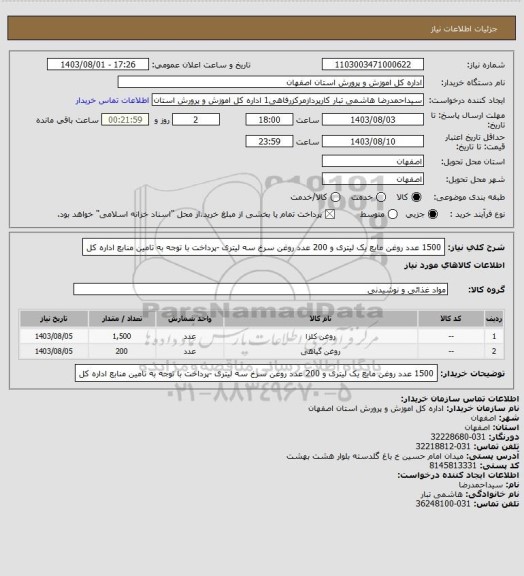Click the تعداد / مقدار column header
This screenshot has width=524, height=576.
coord(122,318)
